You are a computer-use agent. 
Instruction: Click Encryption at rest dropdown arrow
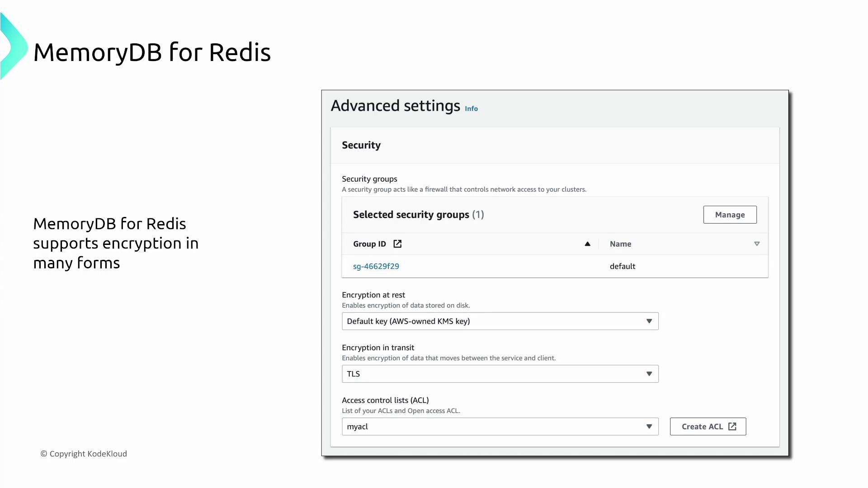tap(649, 321)
